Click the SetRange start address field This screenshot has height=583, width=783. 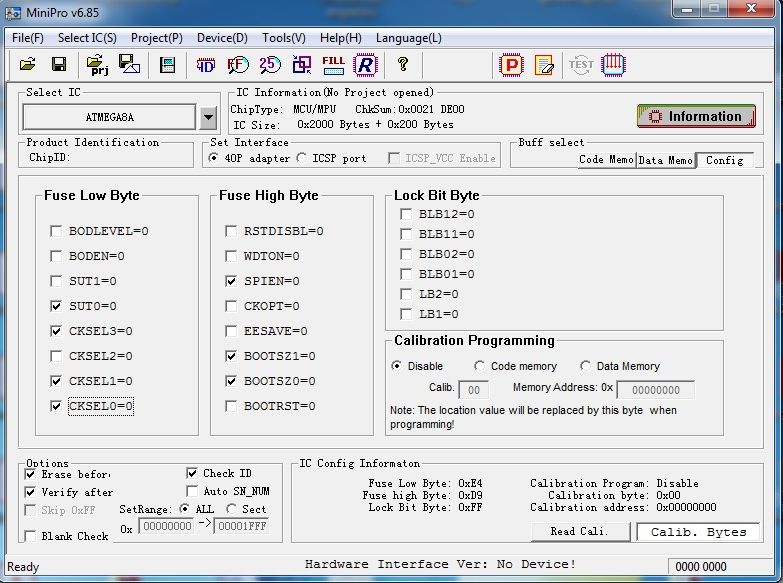pos(166,526)
